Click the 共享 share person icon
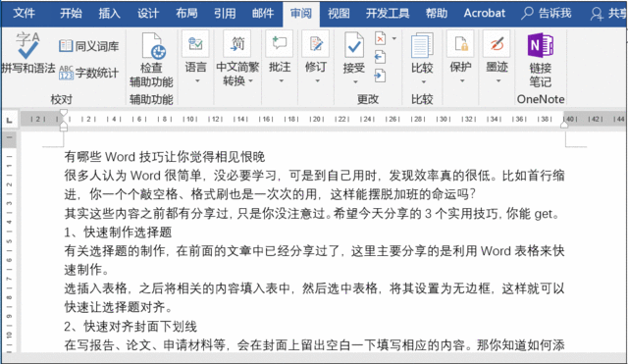Viewport: 628px width, 364px height. (x=597, y=14)
